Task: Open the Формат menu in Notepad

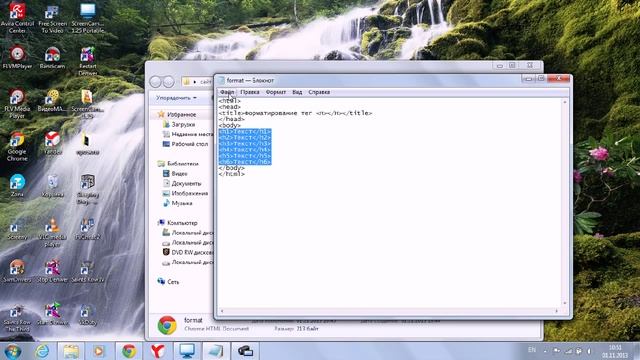Action: pos(276,92)
